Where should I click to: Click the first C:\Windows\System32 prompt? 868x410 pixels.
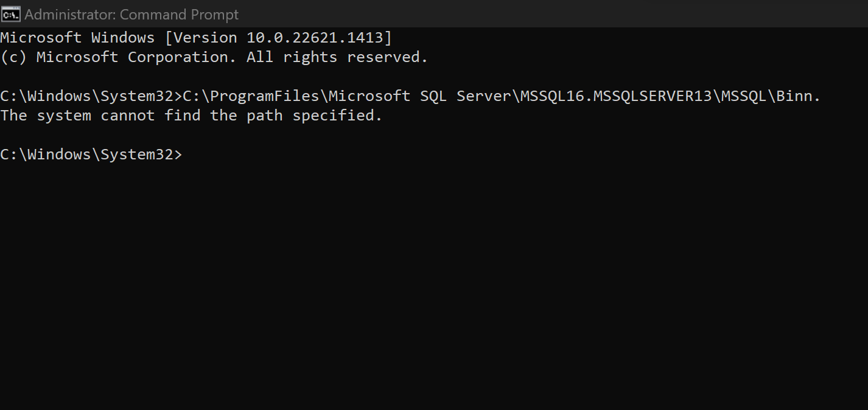[x=91, y=96]
